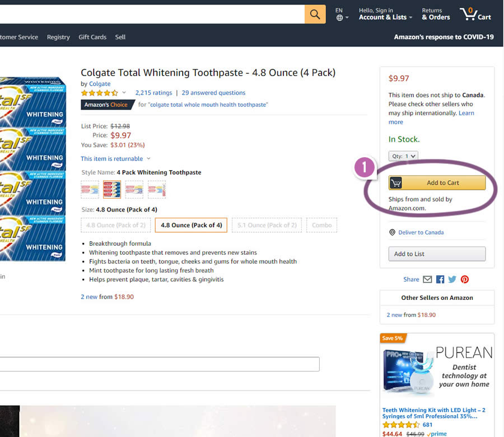Go to Registry in navigation bar
The image size is (504, 437).
tap(58, 37)
